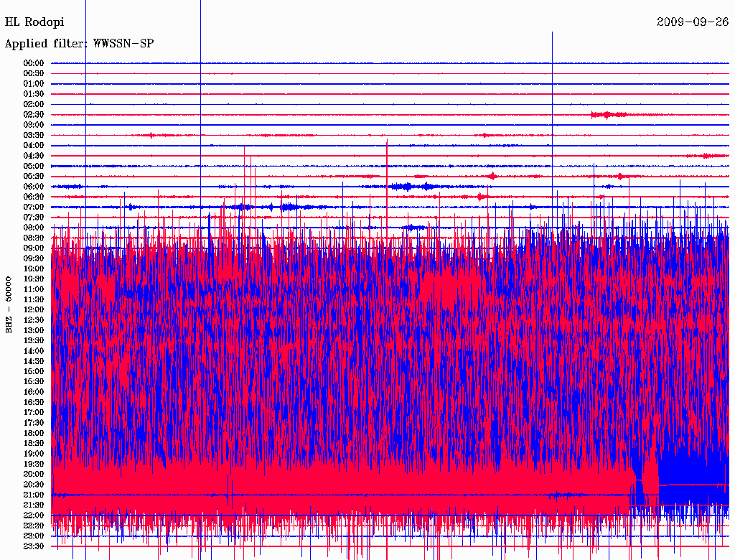The width and height of the screenshot is (735, 560).
Task: Select the 23:30 time label
Action: (x=34, y=546)
